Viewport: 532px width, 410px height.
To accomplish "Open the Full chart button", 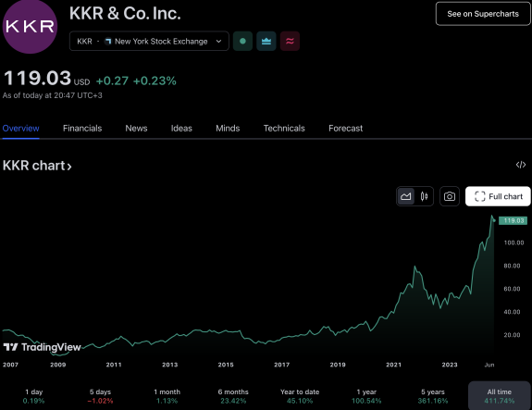I will click(x=498, y=196).
